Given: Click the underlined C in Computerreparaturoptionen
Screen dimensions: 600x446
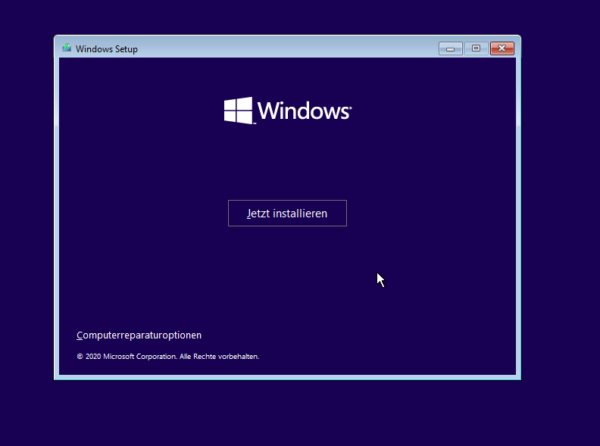Looking at the screenshot, I should tap(79, 336).
